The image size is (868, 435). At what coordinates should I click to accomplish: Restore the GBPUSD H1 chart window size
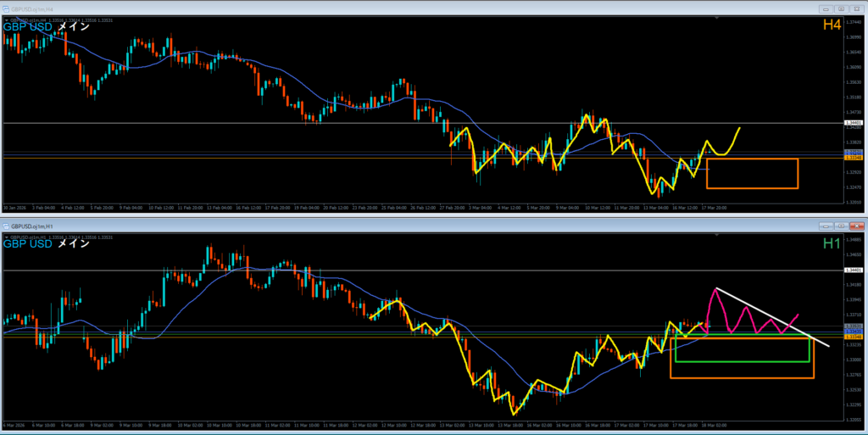(842, 226)
